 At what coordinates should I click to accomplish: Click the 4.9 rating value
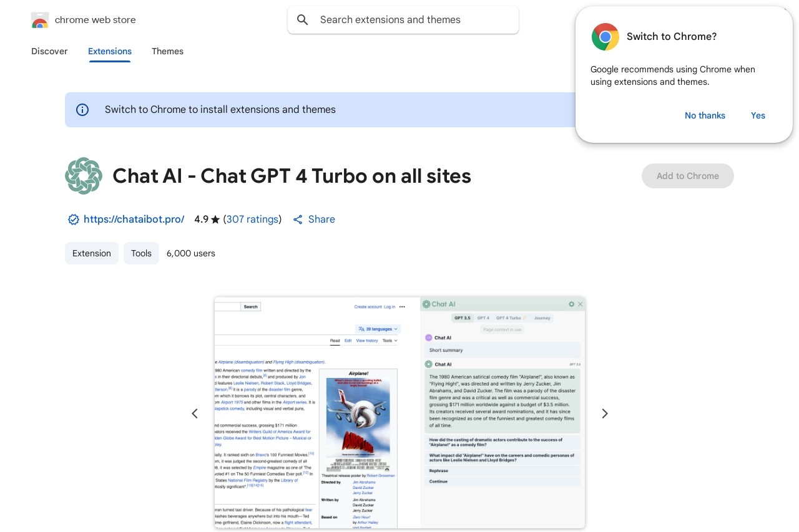pos(201,220)
